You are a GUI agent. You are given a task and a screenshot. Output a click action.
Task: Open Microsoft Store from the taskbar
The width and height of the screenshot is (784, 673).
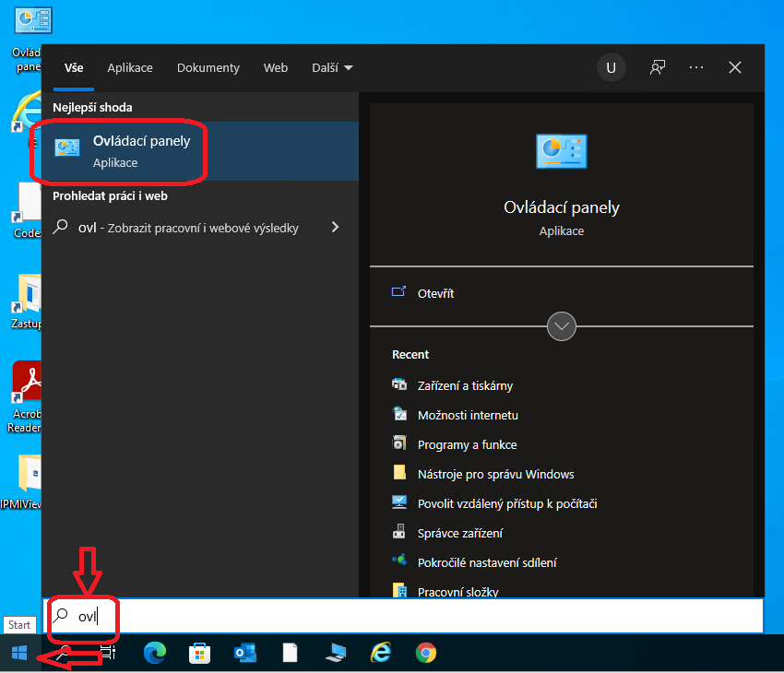pos(199,653)
